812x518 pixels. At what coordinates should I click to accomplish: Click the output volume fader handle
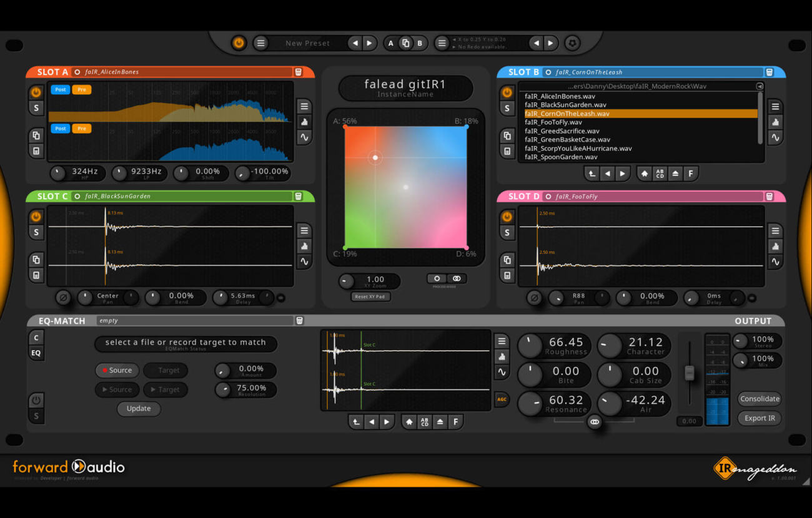(x=689, y=373)
